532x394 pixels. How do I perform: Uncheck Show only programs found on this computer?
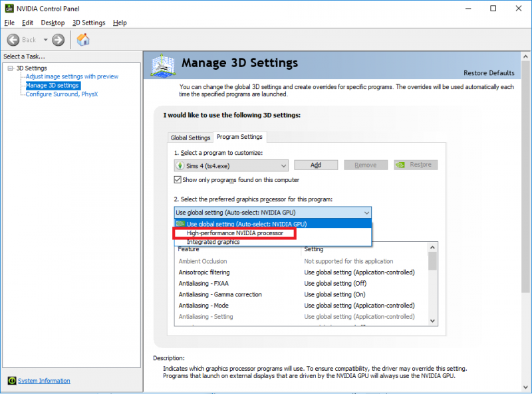click(179, 179)
